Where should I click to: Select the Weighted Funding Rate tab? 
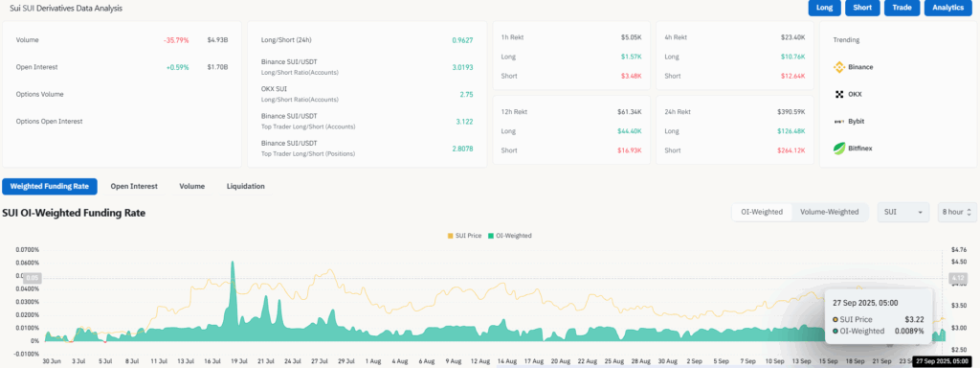[x=50, y=187]
